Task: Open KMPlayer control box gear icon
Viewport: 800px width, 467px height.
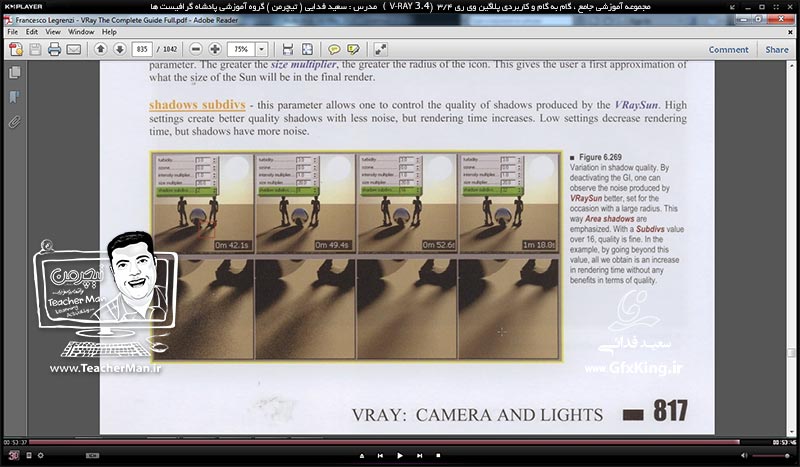Action: (40, 455)
